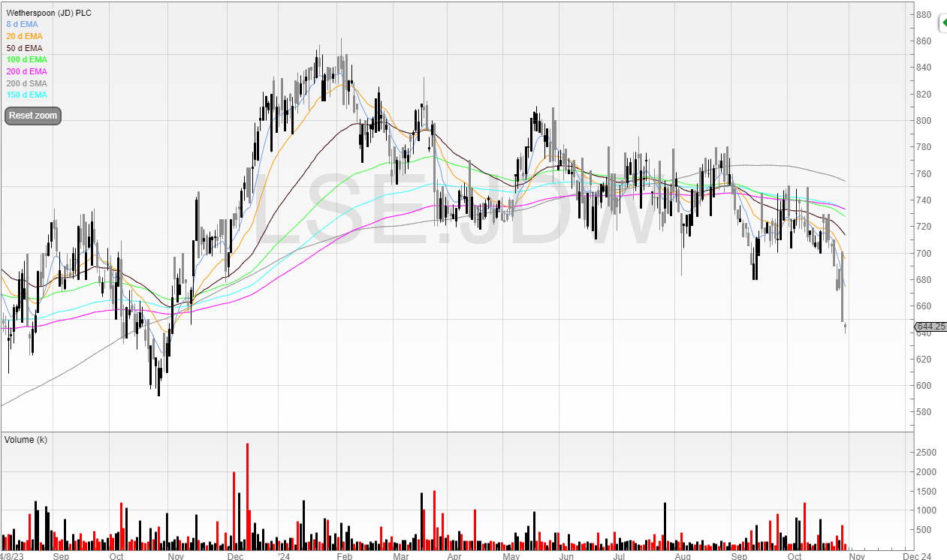Click the 700 price axis label

[x=924, y=254]
